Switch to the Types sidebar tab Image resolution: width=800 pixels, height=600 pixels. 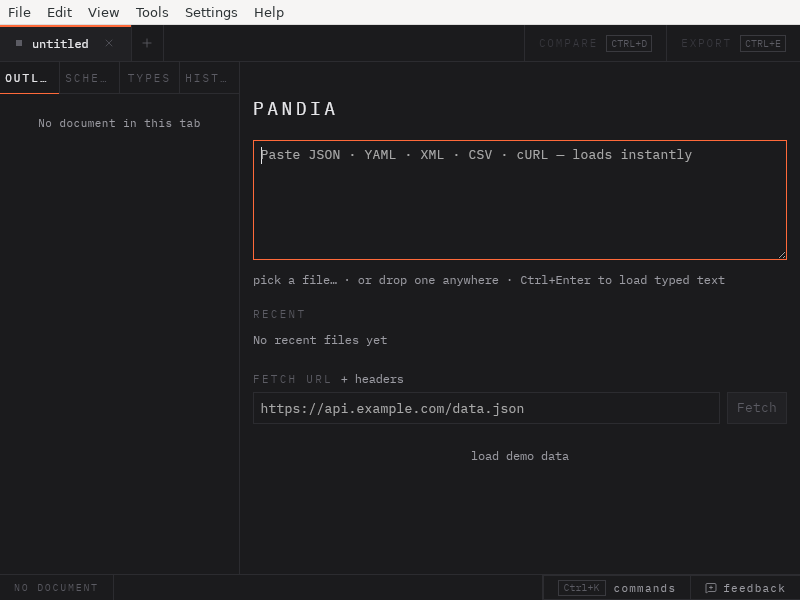coord(149,78)
